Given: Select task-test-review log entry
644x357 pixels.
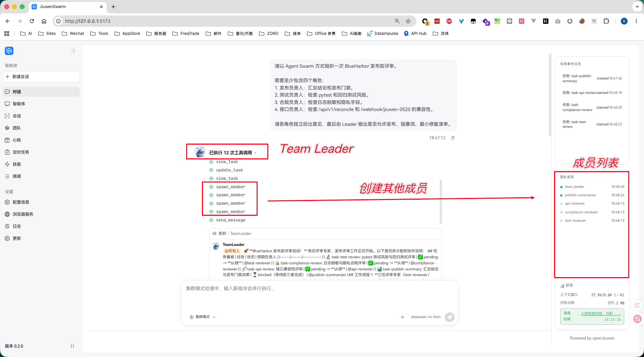Looking at the screenshot, I should tap(592, 124).
